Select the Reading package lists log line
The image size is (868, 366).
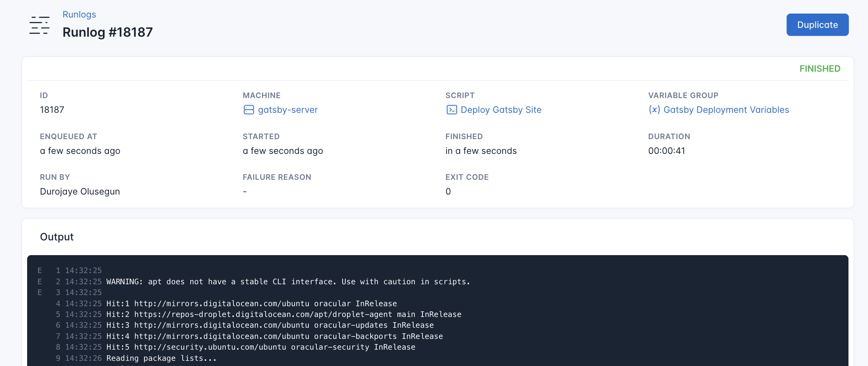tap(161, 358)
